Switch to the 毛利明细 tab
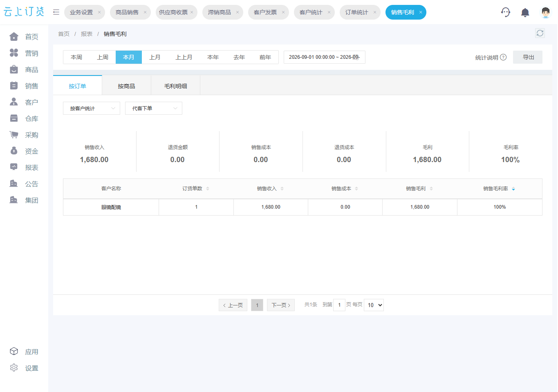Screen dimensions: 558x392 pyautogui.click(x=176, y=86)
